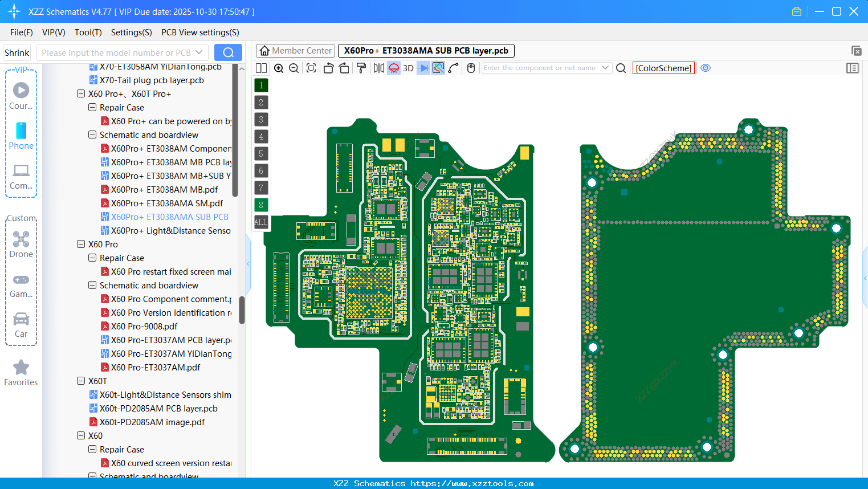
Task: Open the ColorScheme settings
Action: (663, 68)
